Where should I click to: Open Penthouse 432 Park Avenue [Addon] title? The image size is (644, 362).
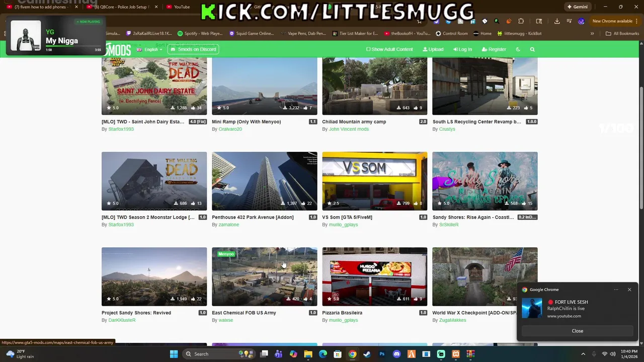[x=253, y=217]
